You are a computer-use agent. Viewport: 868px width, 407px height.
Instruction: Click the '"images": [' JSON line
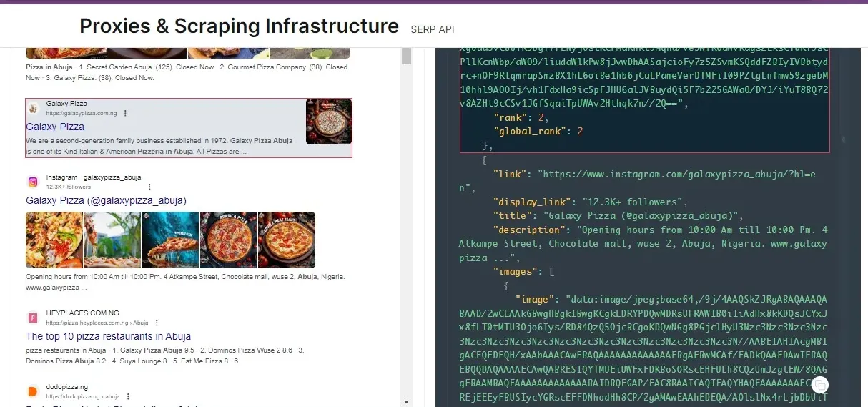click(x=524, y=272)
